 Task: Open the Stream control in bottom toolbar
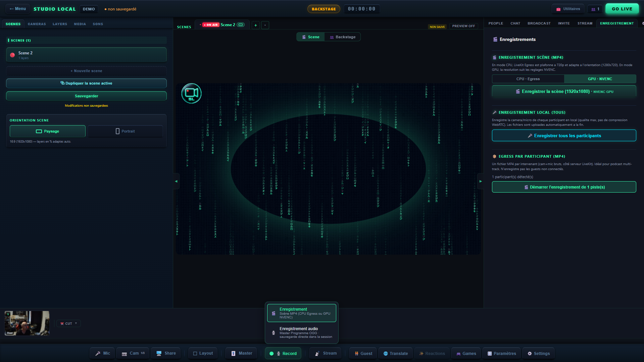click(x=326, y=353)
